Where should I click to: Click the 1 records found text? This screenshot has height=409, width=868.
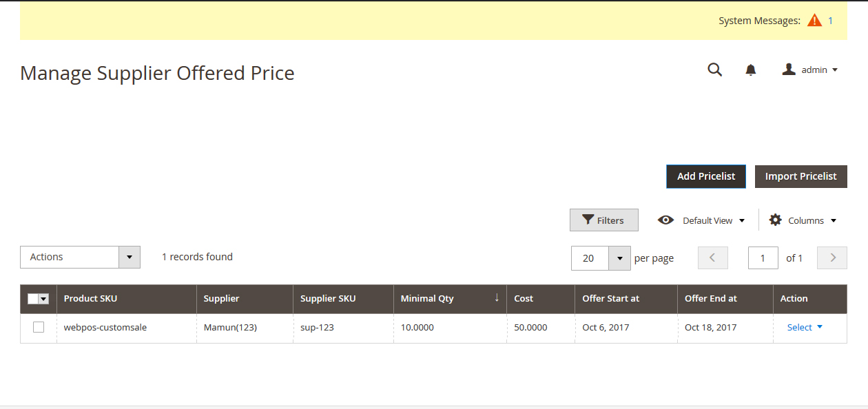point(197,257)
